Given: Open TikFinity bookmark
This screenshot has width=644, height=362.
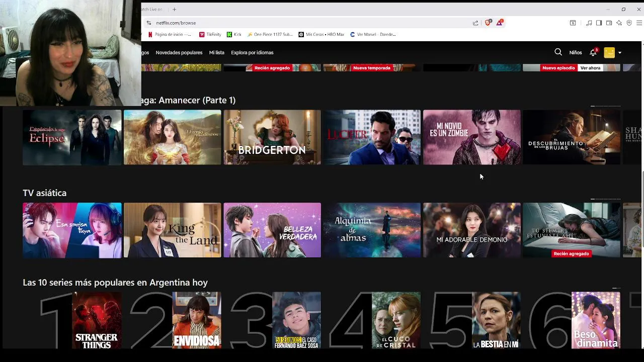Looking at the screenshot, I should pos(210,34).
